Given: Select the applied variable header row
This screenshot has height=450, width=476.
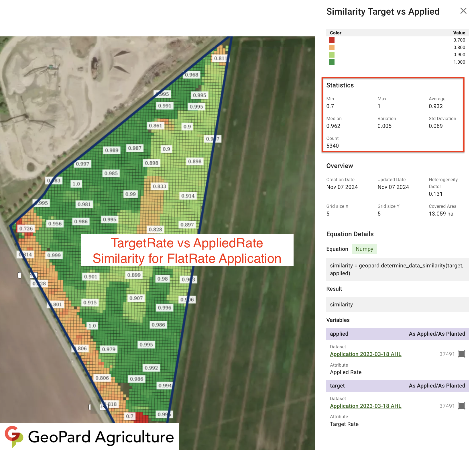Looking at the screenshot, I should pyautogui.click(x=397, y=334).
